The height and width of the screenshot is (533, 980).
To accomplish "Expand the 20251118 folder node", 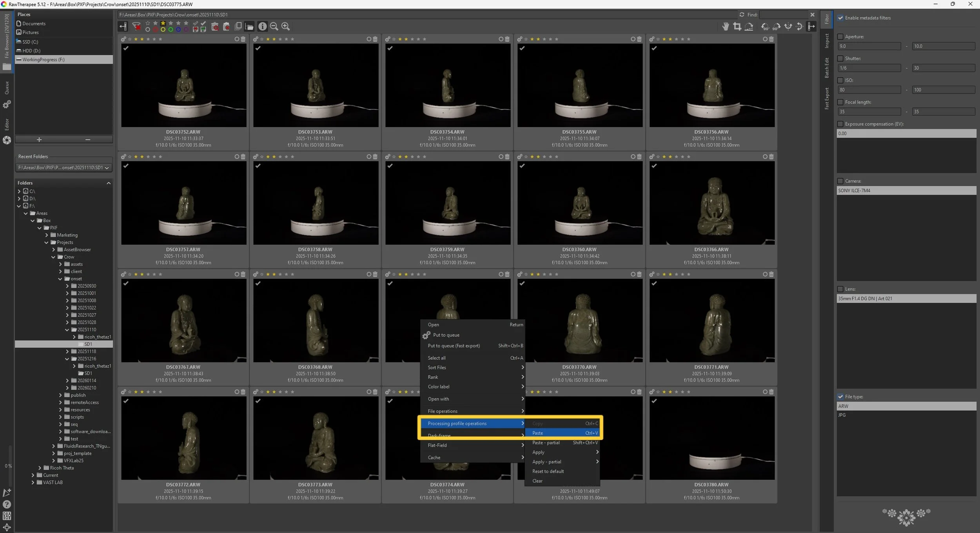I will 67,351.
